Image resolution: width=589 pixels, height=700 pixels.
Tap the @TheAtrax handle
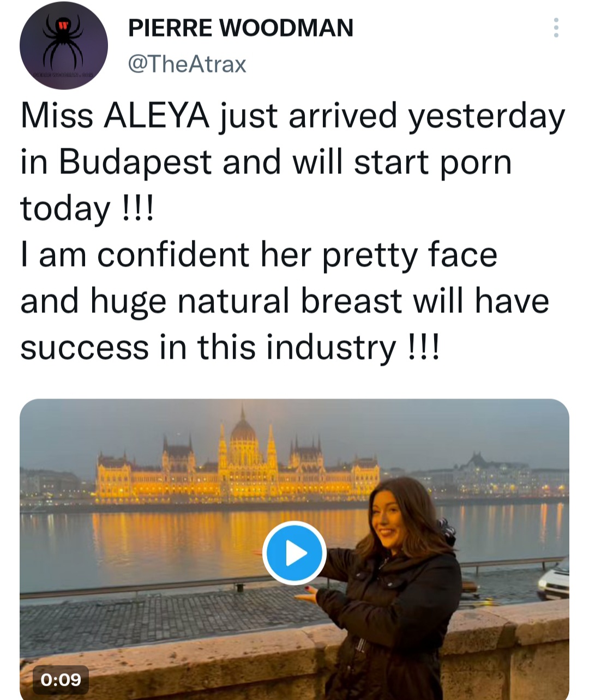click(187, 64)
